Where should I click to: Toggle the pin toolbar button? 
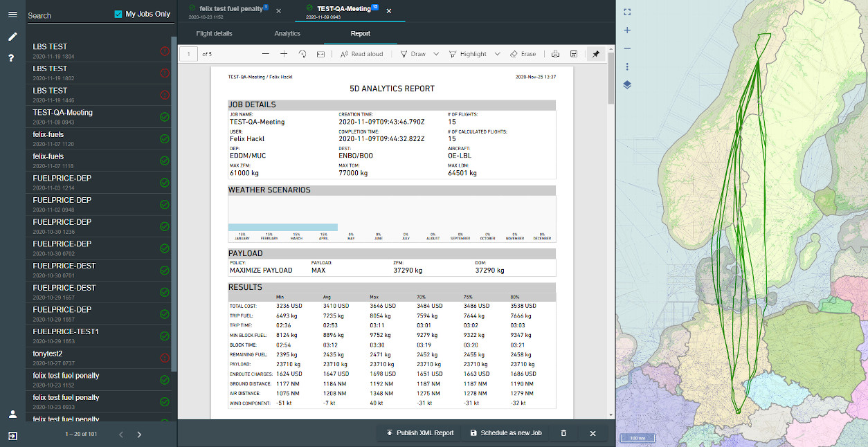(x=596, y=54)
